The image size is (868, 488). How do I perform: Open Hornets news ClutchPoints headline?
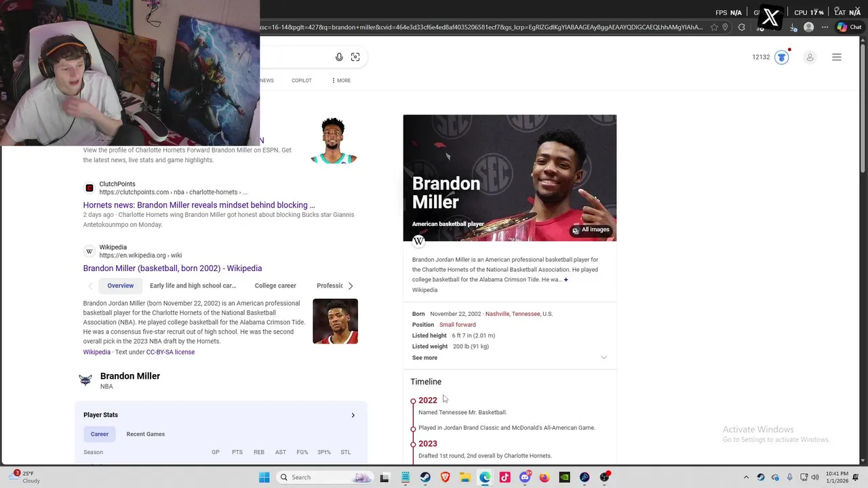[199, 205]
